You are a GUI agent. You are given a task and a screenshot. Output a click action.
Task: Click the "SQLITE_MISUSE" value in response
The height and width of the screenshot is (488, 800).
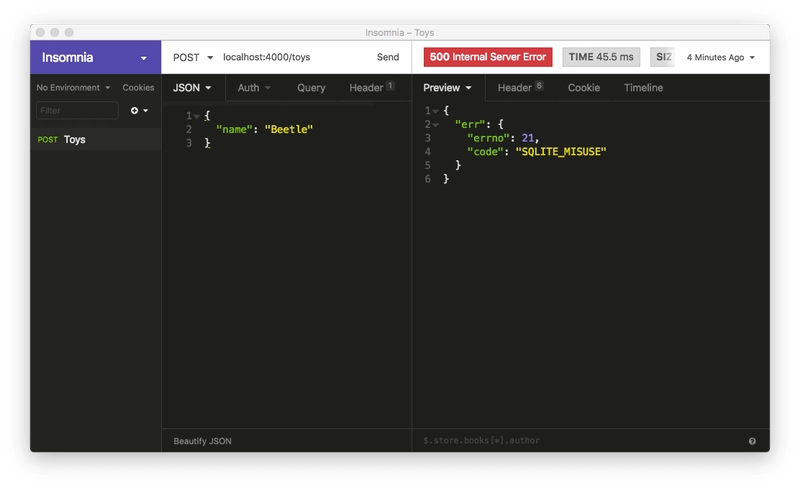pos(561,152)
